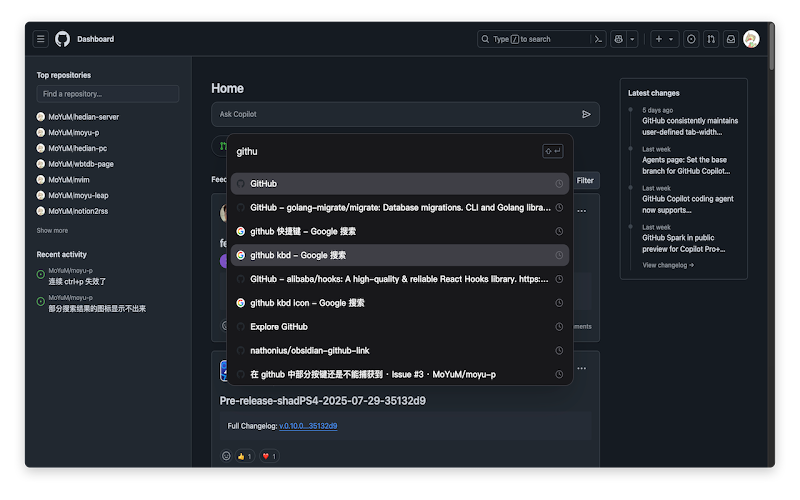Click the send arrow in Ask Copilot
The image size is (800, 500).
(586, 114)
